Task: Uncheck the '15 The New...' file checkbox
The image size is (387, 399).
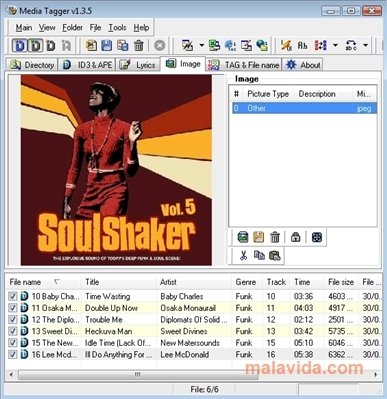Action: click(x=13, y=343)
